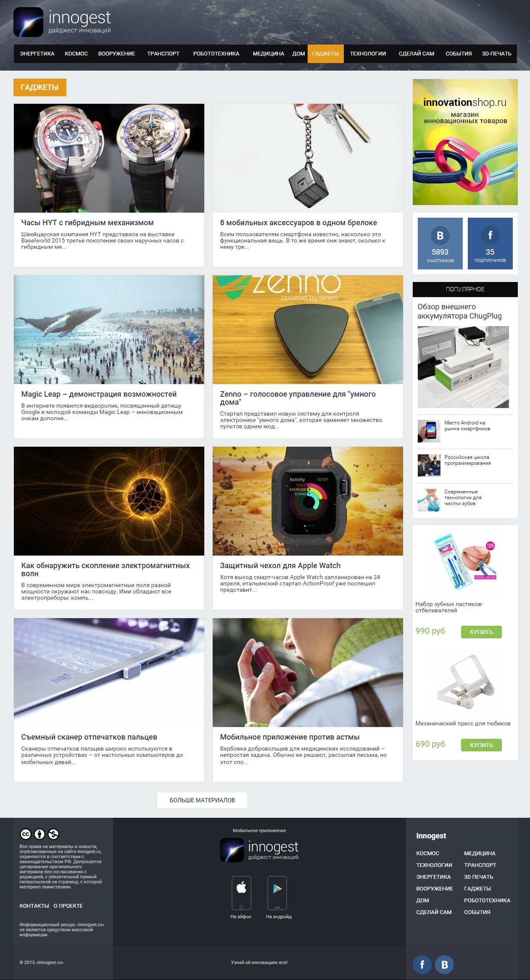Buy the mechanical tube press for 690 руб

point(481,745)
